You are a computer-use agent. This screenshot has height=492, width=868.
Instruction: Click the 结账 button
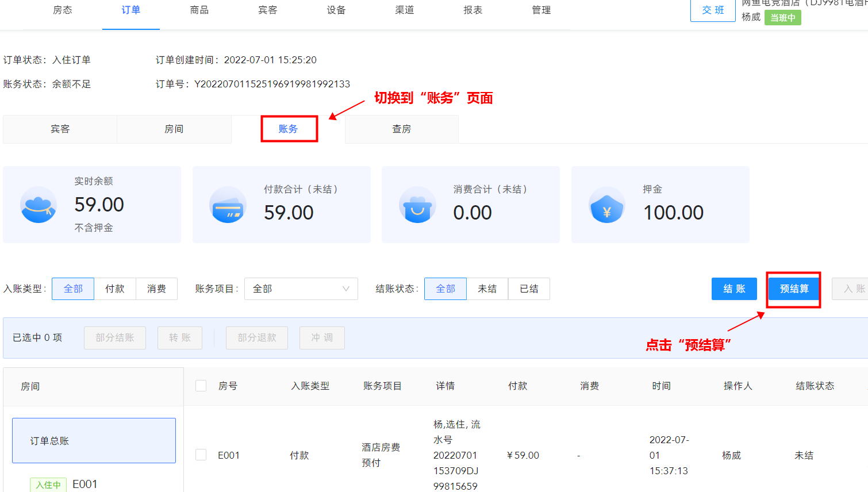(734, 289)
